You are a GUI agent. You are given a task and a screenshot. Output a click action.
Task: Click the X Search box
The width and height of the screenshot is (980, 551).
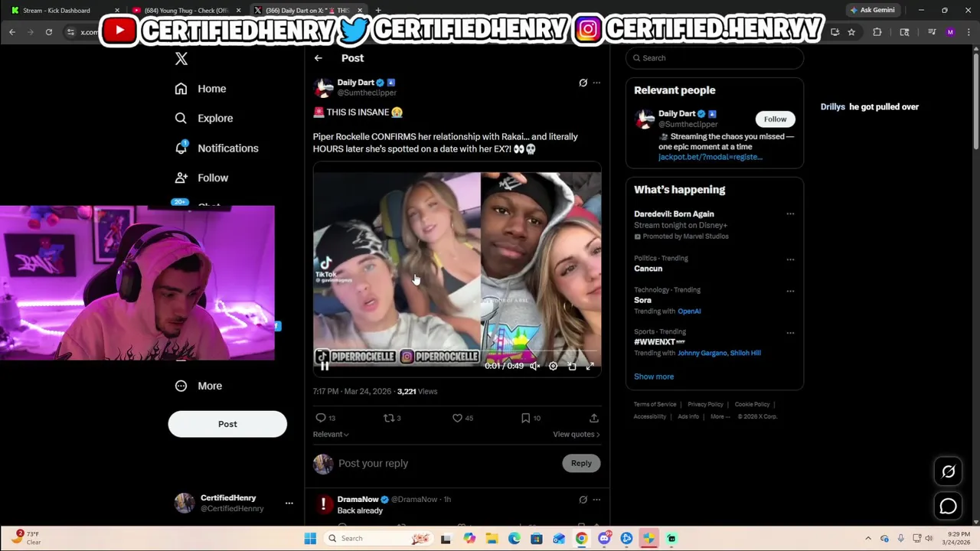pyautogui.click(x=715, y=58)
